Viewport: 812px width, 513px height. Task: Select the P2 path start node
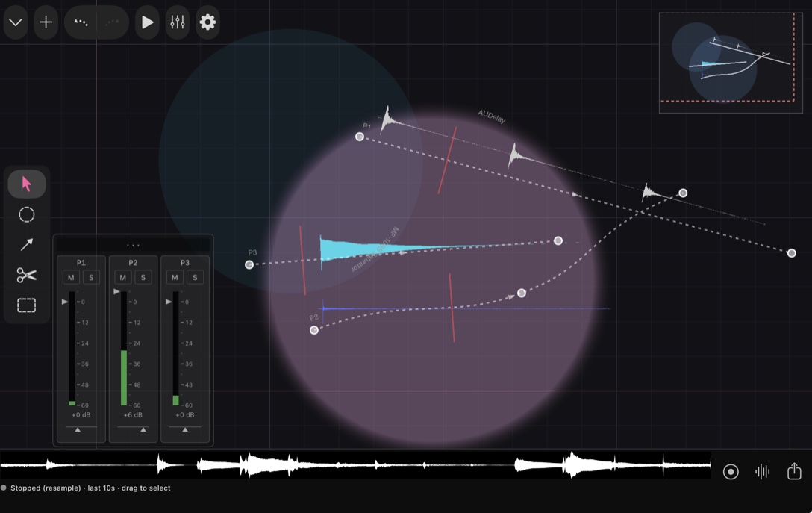coord(313,330)
